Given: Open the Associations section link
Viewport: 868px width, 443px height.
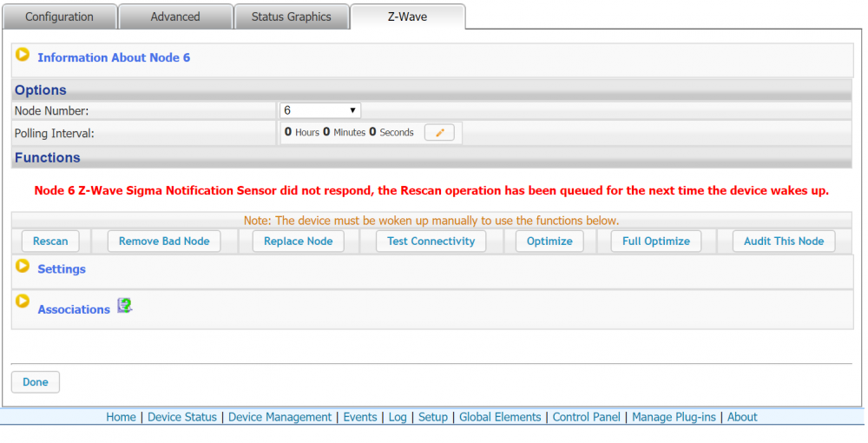Looking at the screenshot, I should (x=74, y=309).
